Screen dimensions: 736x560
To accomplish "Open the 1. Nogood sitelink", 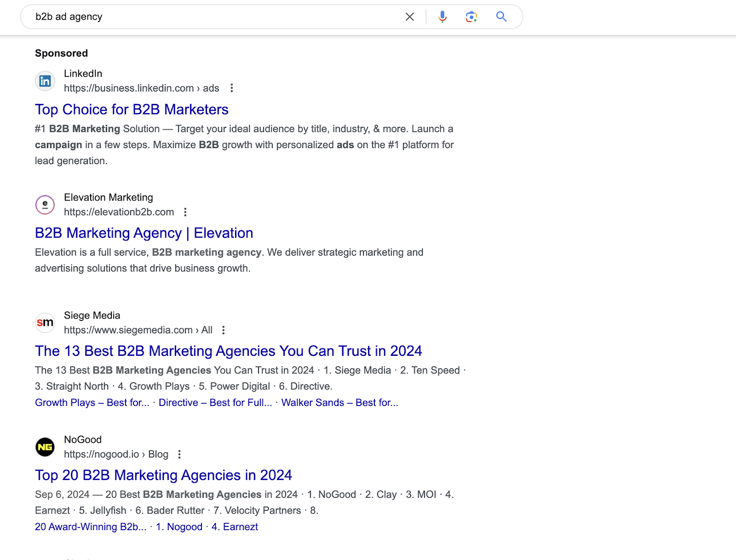I will [x=179, y=527].
